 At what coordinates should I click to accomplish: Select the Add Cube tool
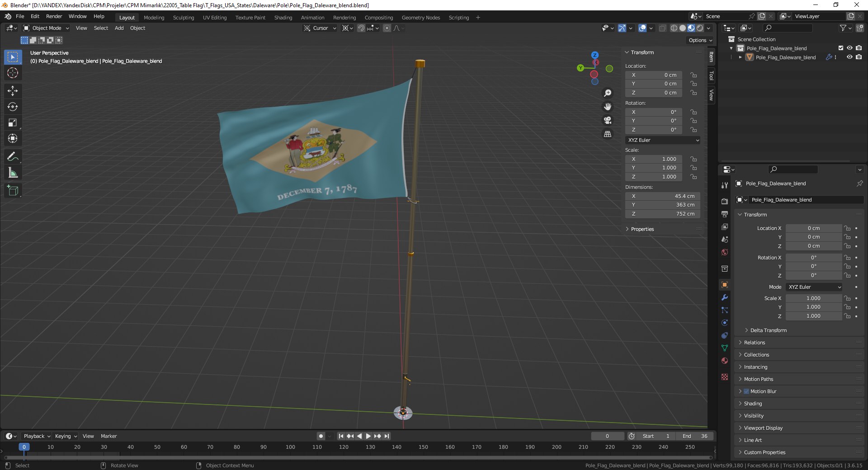[13, 191]
